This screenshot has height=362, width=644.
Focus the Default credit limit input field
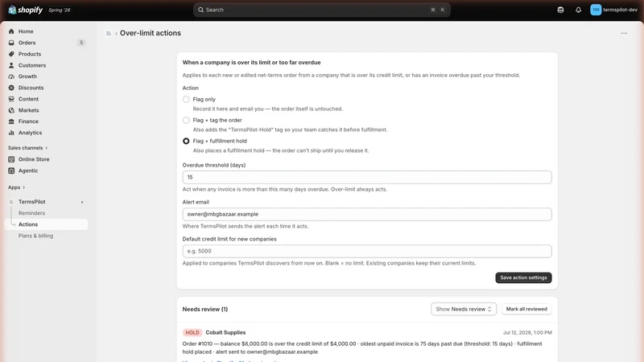367,251
